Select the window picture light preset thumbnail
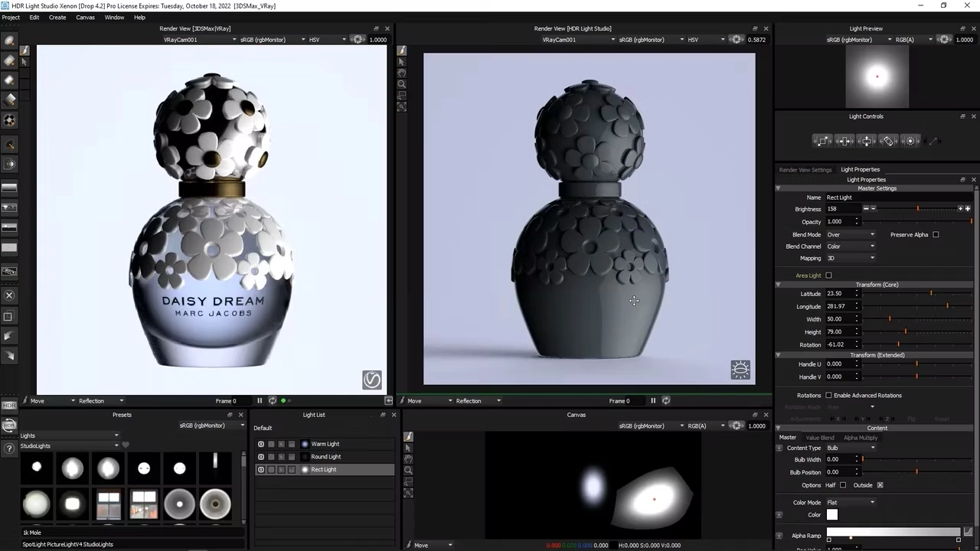Image resolution: width=980 pixels, height=551 pixels. click(109, 504)
